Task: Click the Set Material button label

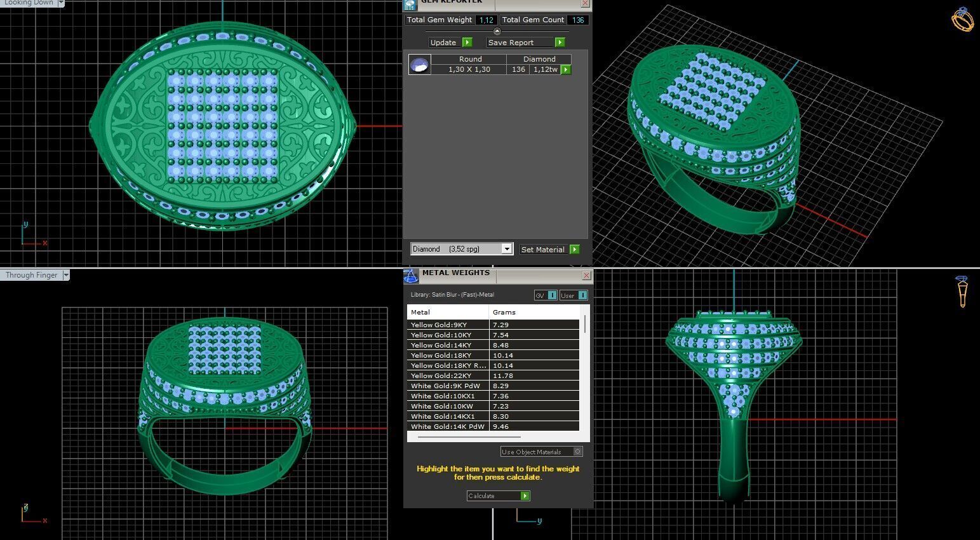Action: click(542, 250)
